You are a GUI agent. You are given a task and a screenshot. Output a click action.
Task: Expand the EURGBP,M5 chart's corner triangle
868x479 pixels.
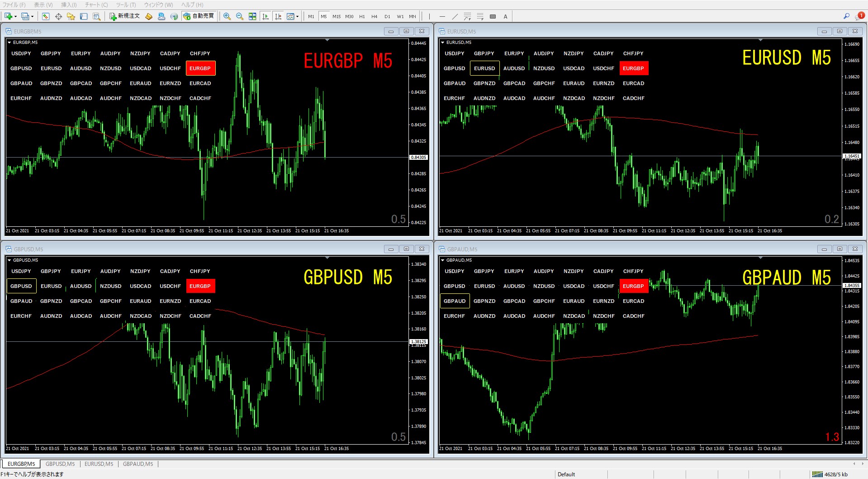pos(9,43)
